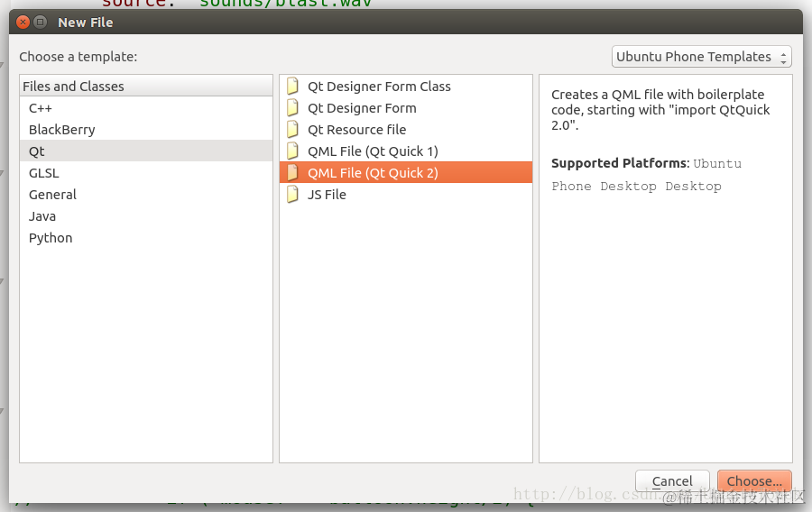The height and width of the screenshot is (512, 812).
Task: Choose the QML File (Qt Quick 2) template
Action: point(405,173)
